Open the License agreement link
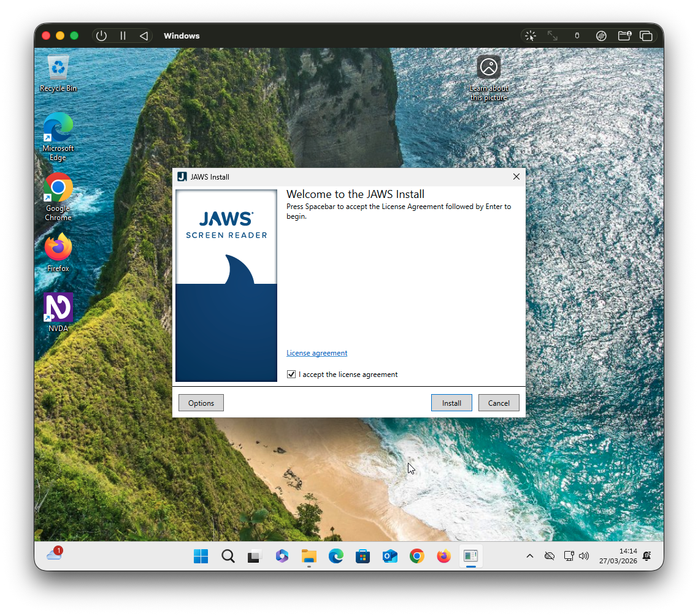The image size is (698, 616). (x=316, y=352)
